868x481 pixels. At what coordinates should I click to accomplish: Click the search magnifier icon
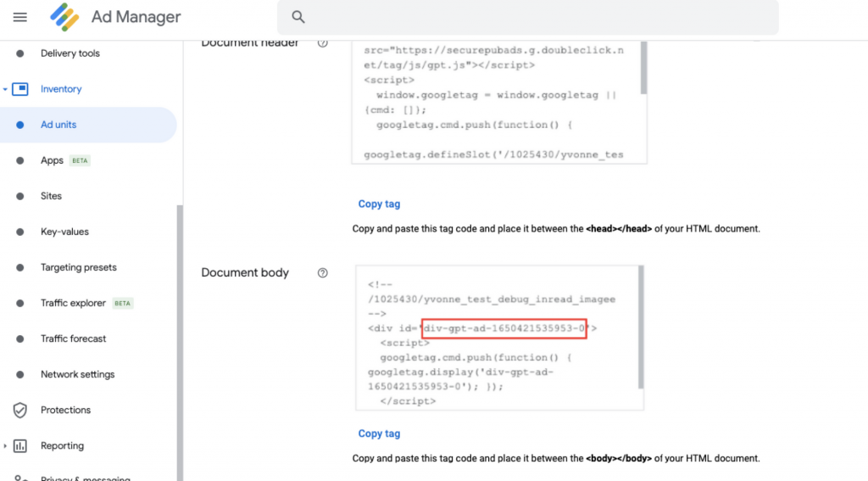click(298, 17)
